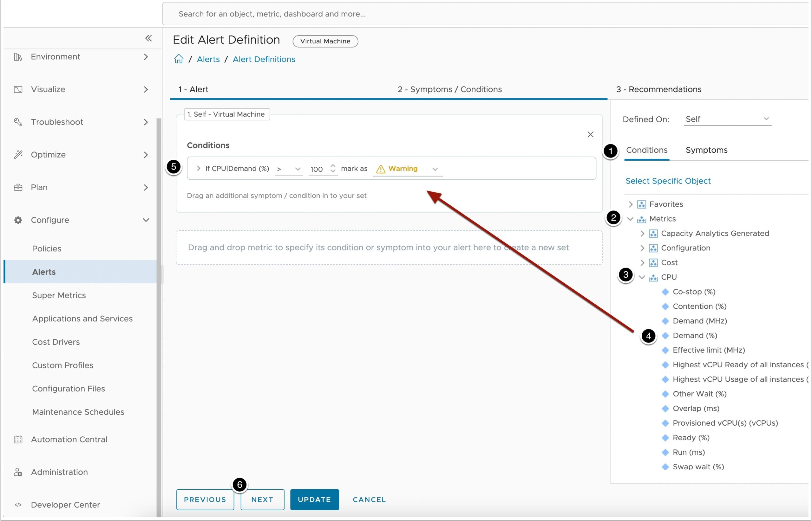812x521 pixels.
Task: Go to step 2 - Symptoms / Conditions
Action: coord(449,89)
